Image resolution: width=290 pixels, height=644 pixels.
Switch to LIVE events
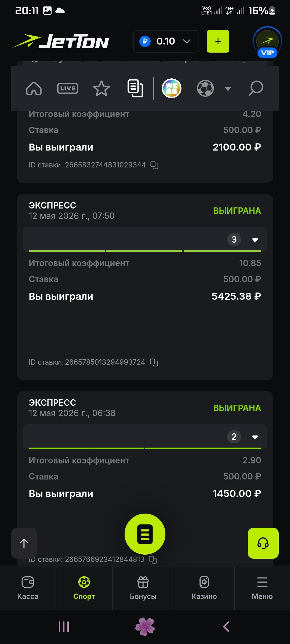click(68, 88)
